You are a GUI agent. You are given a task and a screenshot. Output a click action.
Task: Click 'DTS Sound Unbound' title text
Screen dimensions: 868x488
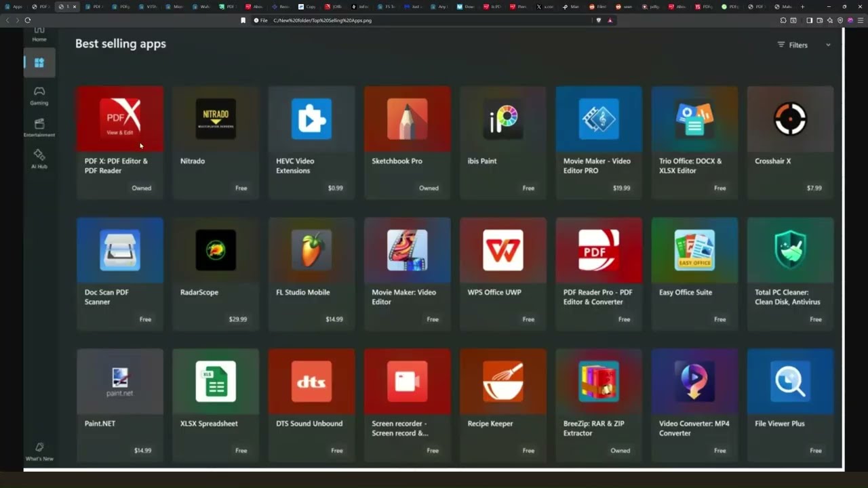(x=309, y=424)
